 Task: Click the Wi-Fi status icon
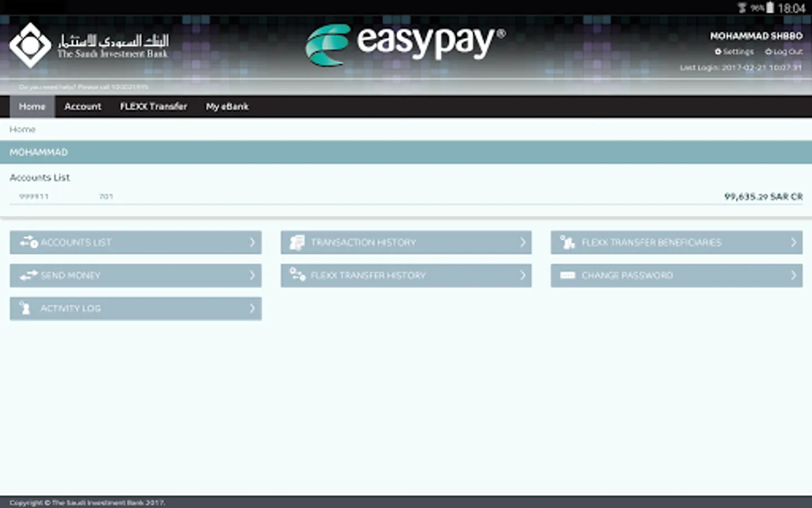coord(742,8)
